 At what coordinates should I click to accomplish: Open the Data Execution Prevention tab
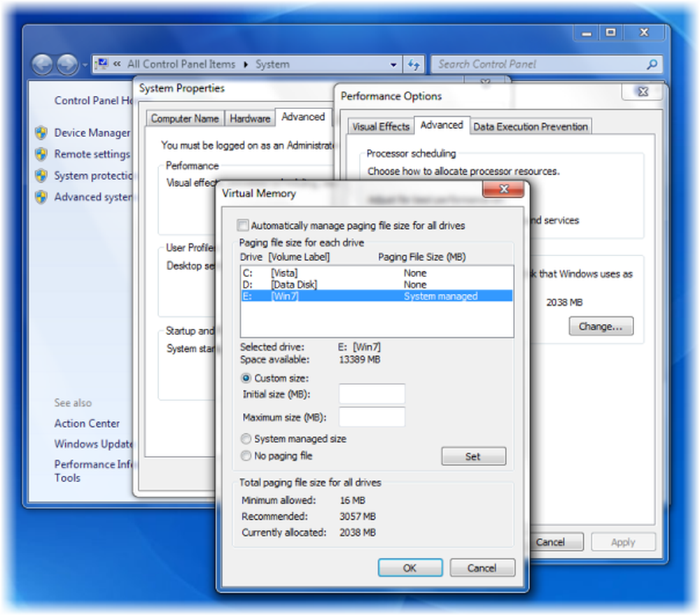tap(531, 127)
